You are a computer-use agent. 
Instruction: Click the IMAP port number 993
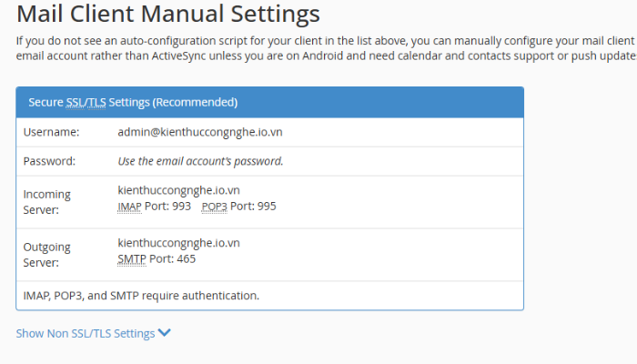click(x=181, y=207)
